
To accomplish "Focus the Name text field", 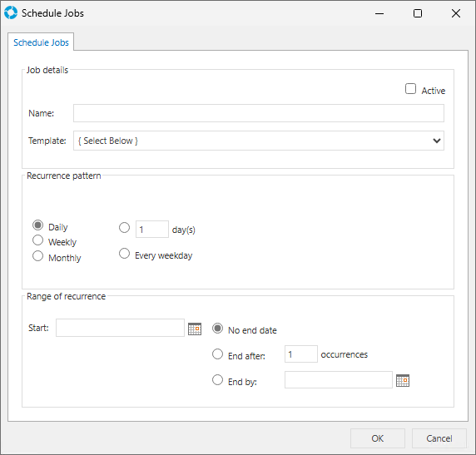I will [x=259, y=113].
